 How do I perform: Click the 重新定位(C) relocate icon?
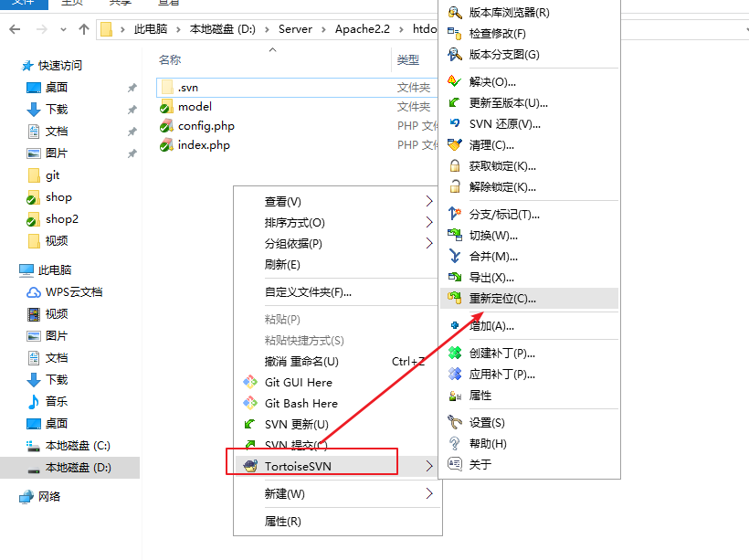(x=455, y=298)
